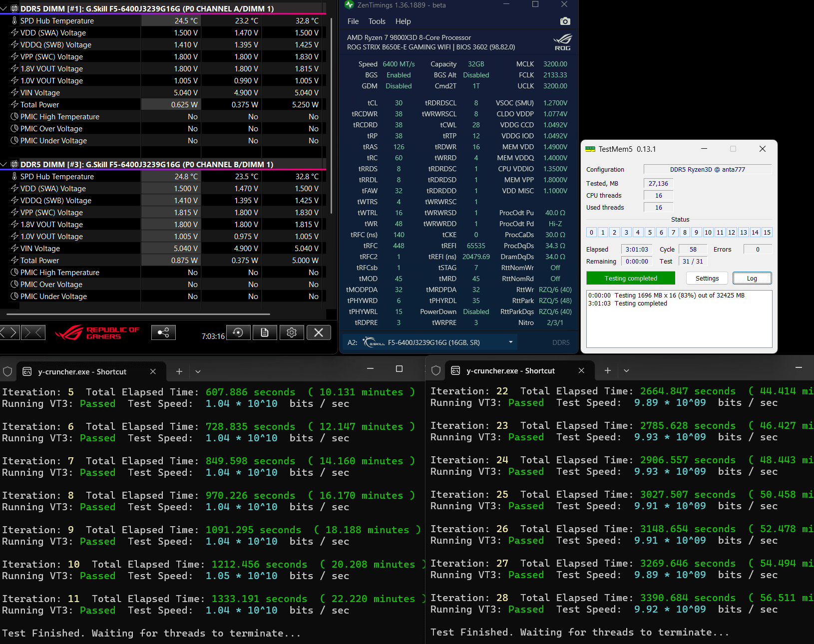Click the outward-pointing arrows expand icon
Image resolution: width=814 pixels, height=644 pixels.
[9, 332]
